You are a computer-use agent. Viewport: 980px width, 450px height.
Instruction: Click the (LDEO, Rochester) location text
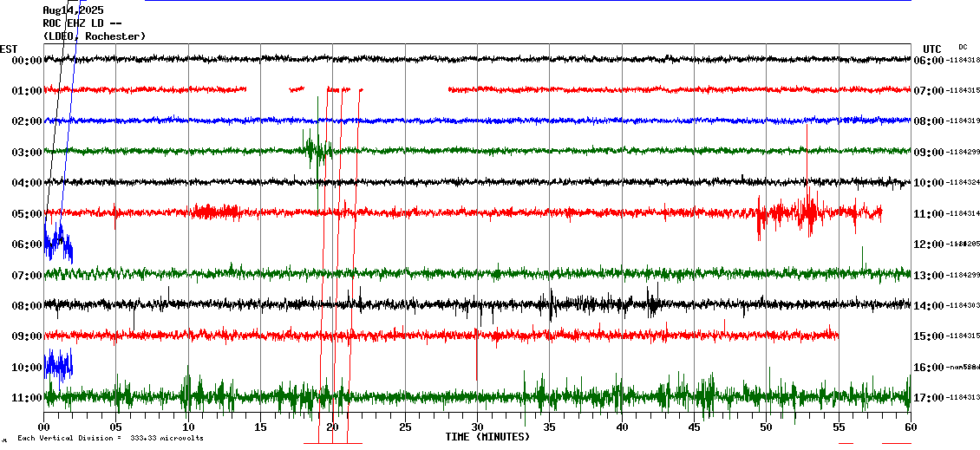coord(95,36)
